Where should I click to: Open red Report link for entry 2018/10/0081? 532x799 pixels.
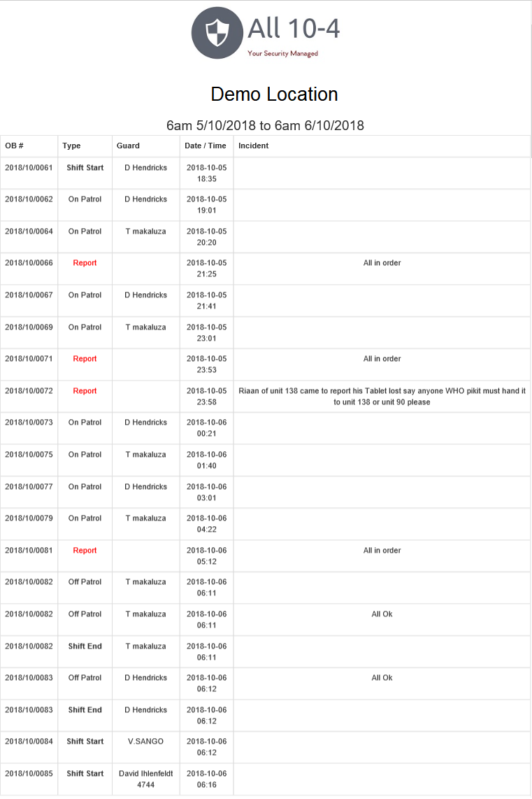click(x=85, y=551)
